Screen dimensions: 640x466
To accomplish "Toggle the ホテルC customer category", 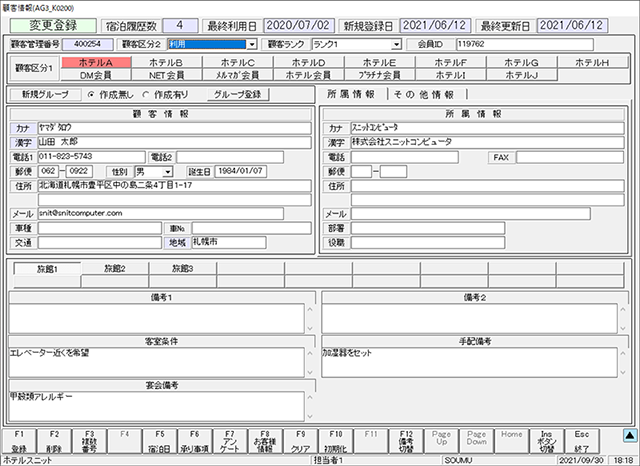I will tap(238, 62).
